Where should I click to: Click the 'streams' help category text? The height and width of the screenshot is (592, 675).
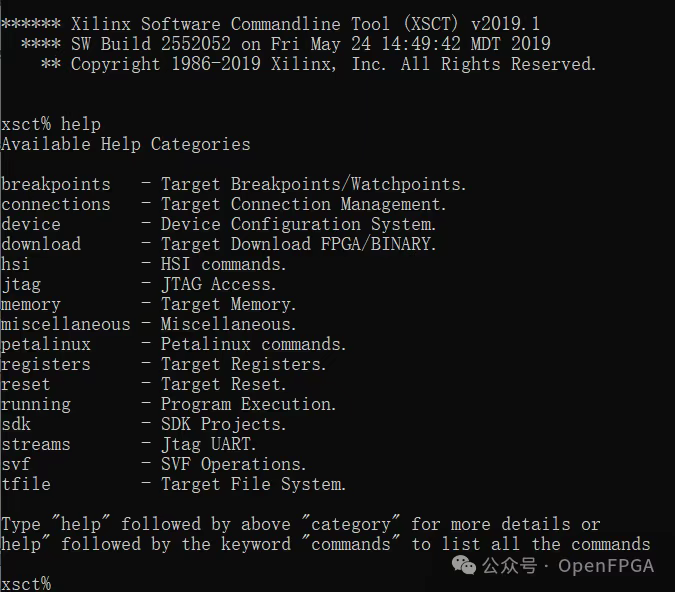click(36, 444)
